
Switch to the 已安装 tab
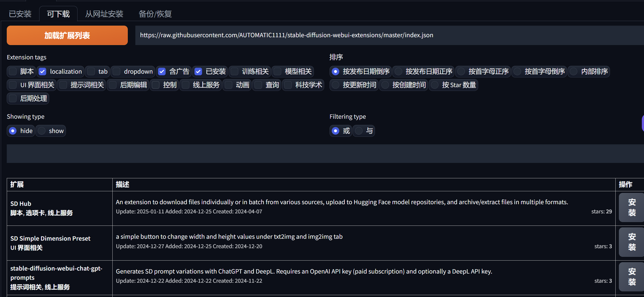20,13
